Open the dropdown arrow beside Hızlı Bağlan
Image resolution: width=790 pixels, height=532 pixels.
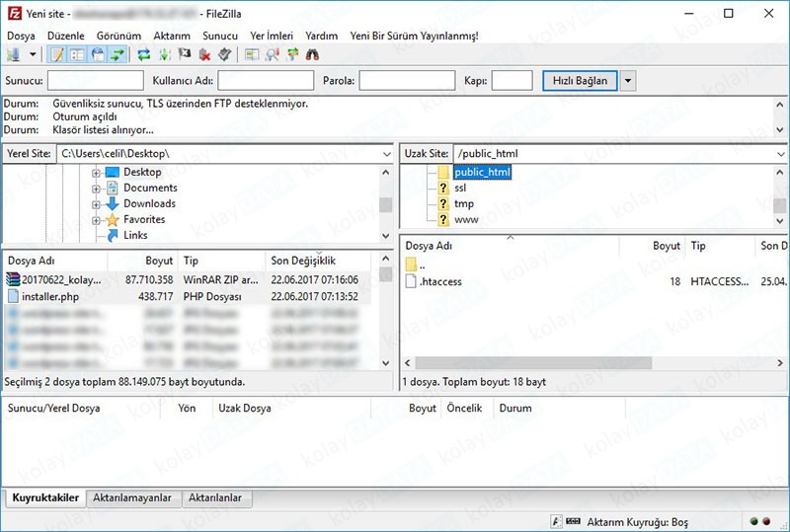pyautogui.click(x=627, y=81)
